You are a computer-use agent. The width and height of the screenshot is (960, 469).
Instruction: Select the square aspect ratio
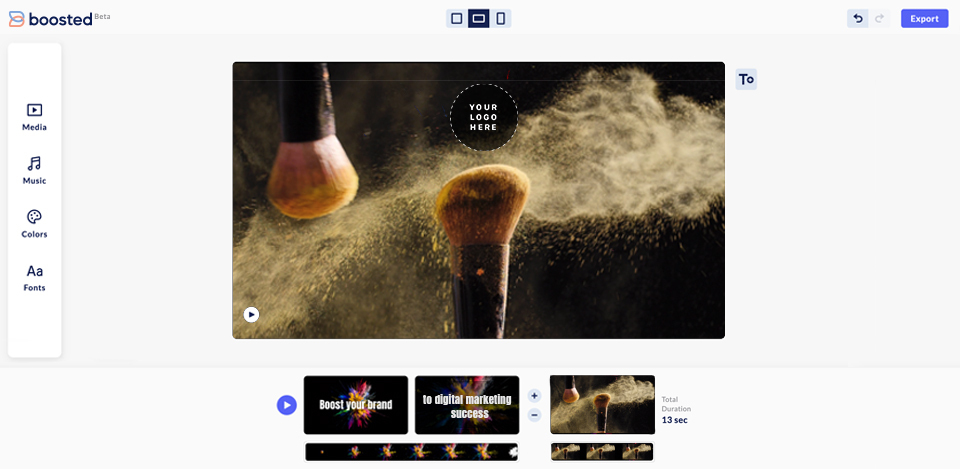point(457,18)
